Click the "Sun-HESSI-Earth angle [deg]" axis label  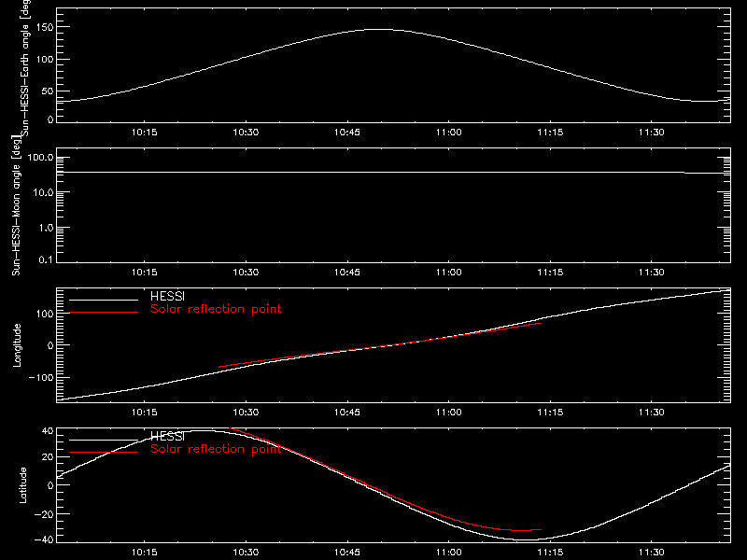click(x=25, y=68)
